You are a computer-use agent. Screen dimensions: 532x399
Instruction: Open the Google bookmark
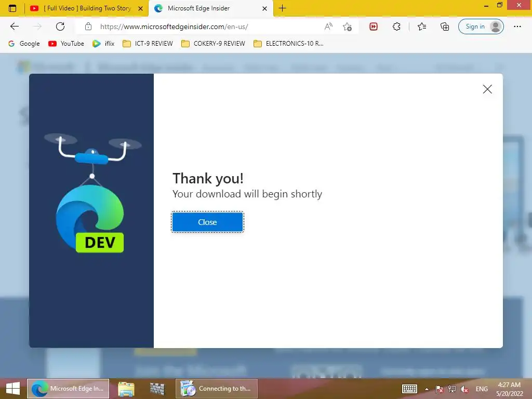pyautogui.click(x=24, y=44)
